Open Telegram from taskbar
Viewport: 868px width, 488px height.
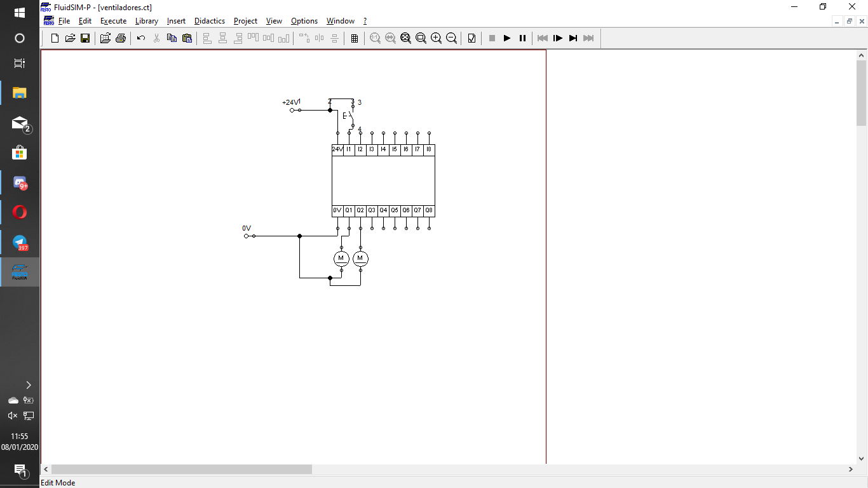click(20, 243)
